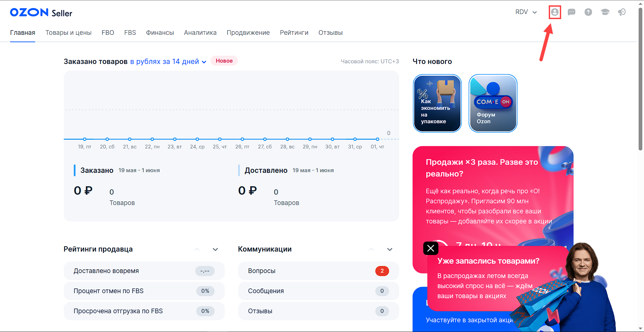Screen dimensions: 644x332
Task: Open the Процент отмен по FBS row
Action: [x=144, y=291]
